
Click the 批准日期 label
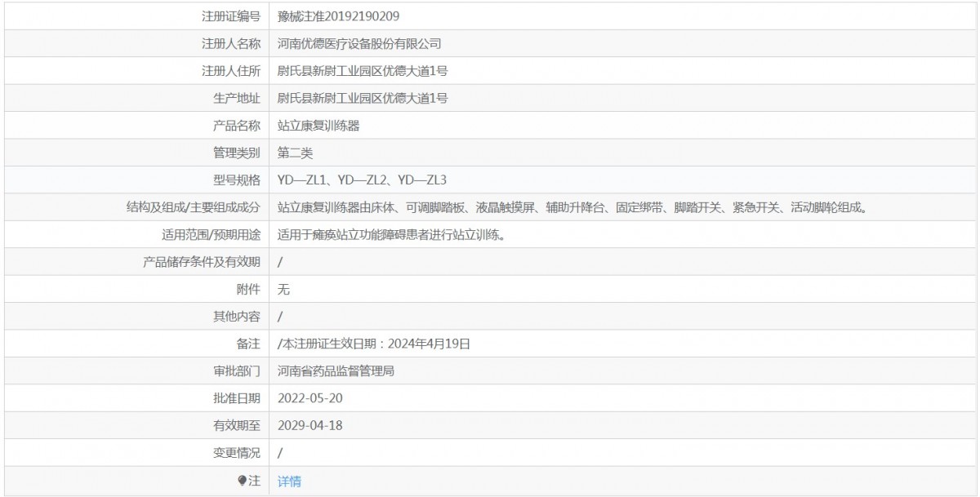pyautogui.click(x=237, y=398)
